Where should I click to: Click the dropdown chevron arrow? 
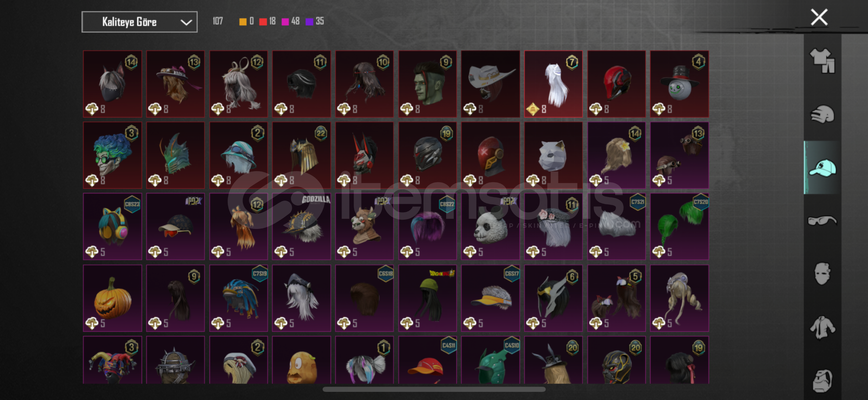[x=186, y=22]
